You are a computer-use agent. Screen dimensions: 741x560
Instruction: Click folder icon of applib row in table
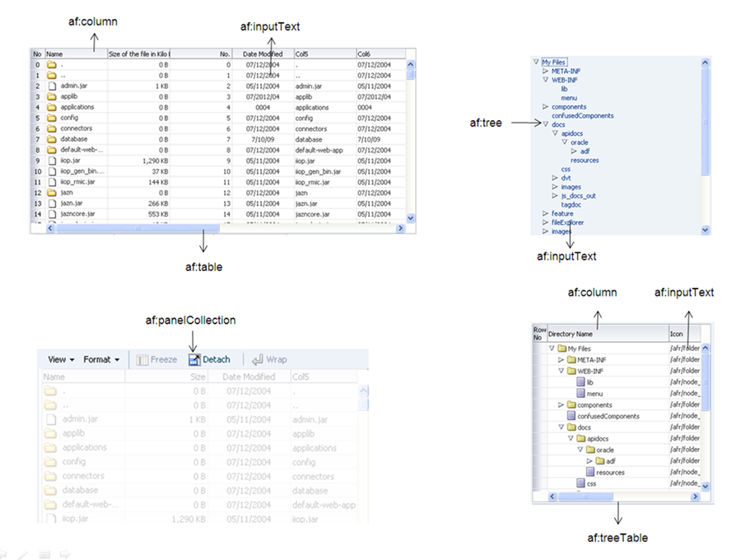click(52, 96)
